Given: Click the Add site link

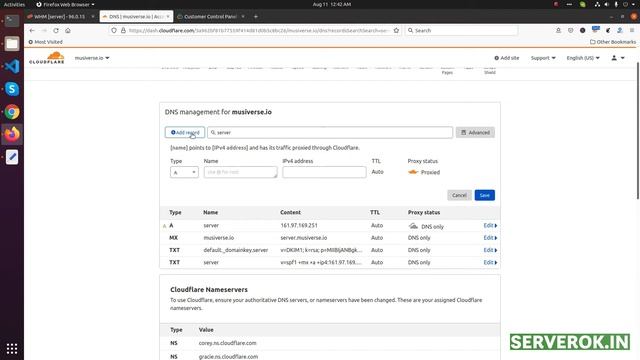Looking at the screenshot, I should (507, 58).
